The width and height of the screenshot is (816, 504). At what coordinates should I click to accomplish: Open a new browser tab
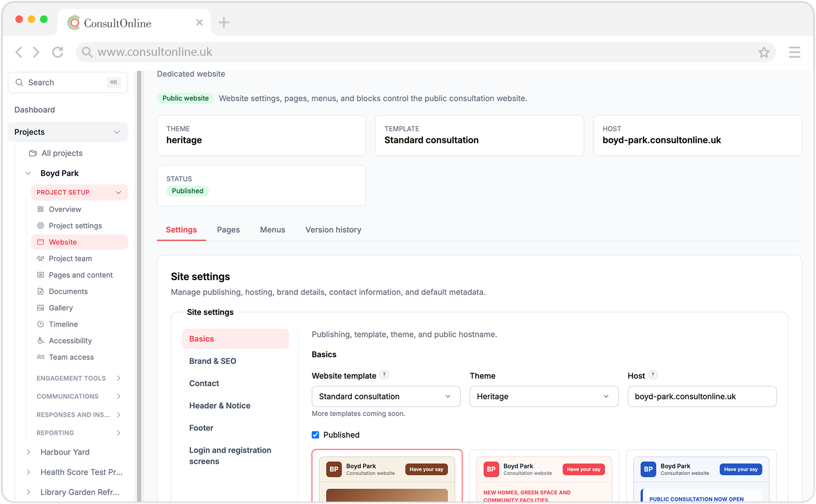pyautogui.click(x=224, y=22)
